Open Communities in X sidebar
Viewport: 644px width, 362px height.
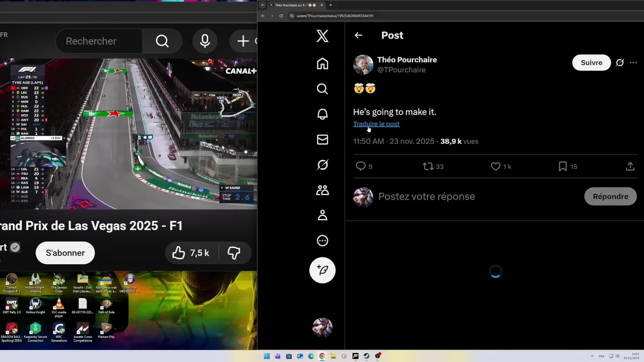(323, 190)
